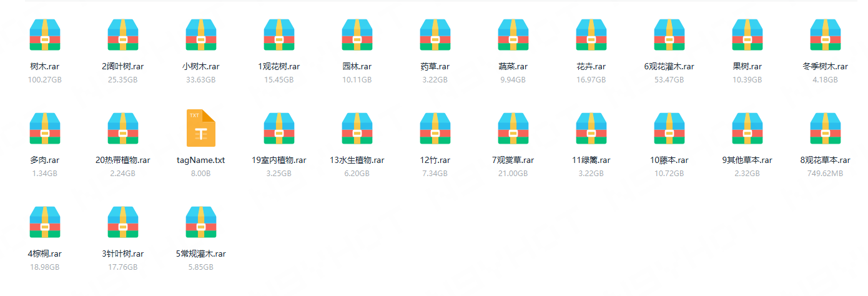Click the file name 4棕榈.rar
868x296 pixels.
click(x=45, y=254)
